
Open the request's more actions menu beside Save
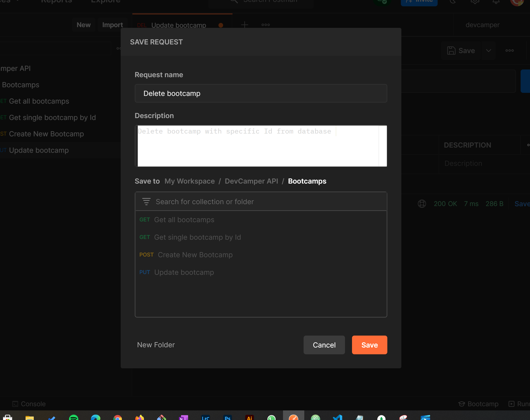509,51
